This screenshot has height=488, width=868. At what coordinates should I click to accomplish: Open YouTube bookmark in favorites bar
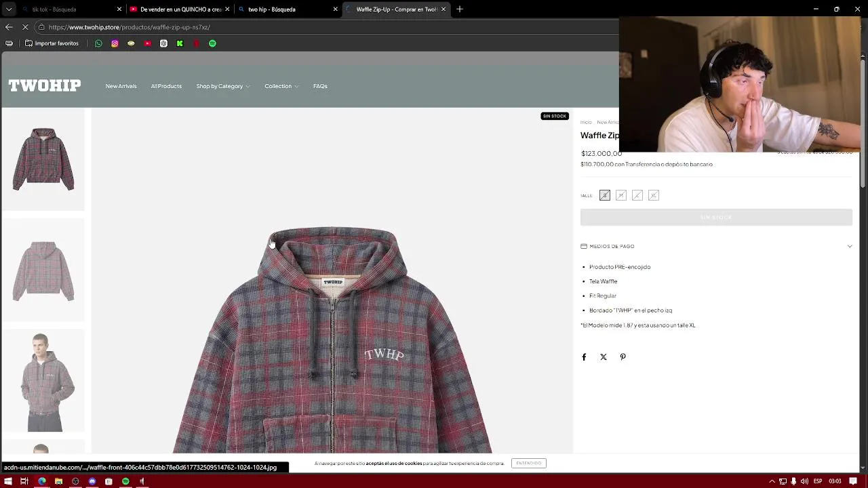(147, 43)
